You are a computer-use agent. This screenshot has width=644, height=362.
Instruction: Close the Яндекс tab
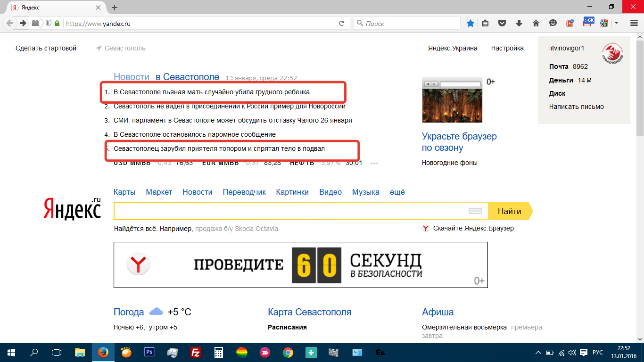(x=98, y=8)
